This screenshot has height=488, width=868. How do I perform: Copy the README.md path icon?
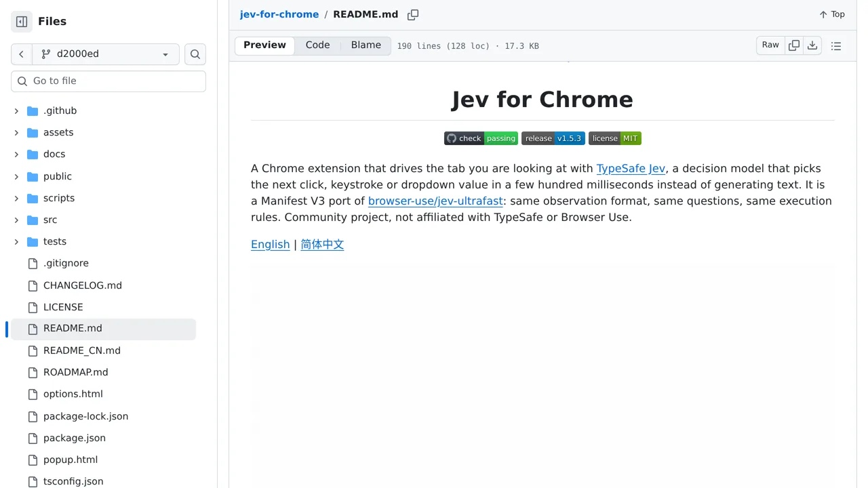pyautogui.click(x=413, y=15)
